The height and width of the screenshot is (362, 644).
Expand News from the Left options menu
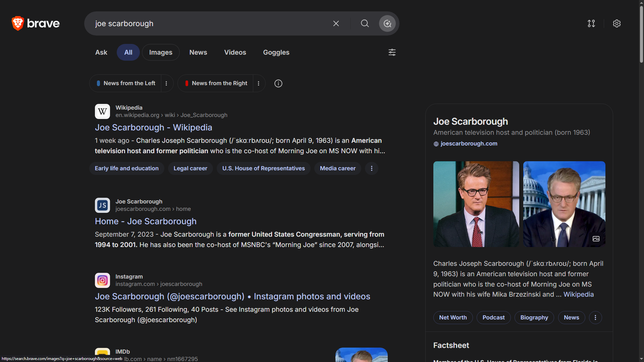166,83
